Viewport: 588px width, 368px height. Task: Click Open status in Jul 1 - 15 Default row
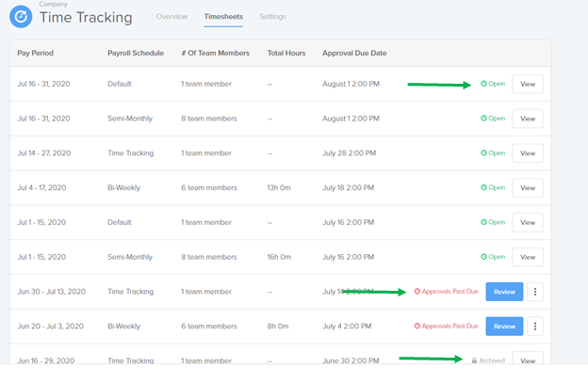pos(493,222)
